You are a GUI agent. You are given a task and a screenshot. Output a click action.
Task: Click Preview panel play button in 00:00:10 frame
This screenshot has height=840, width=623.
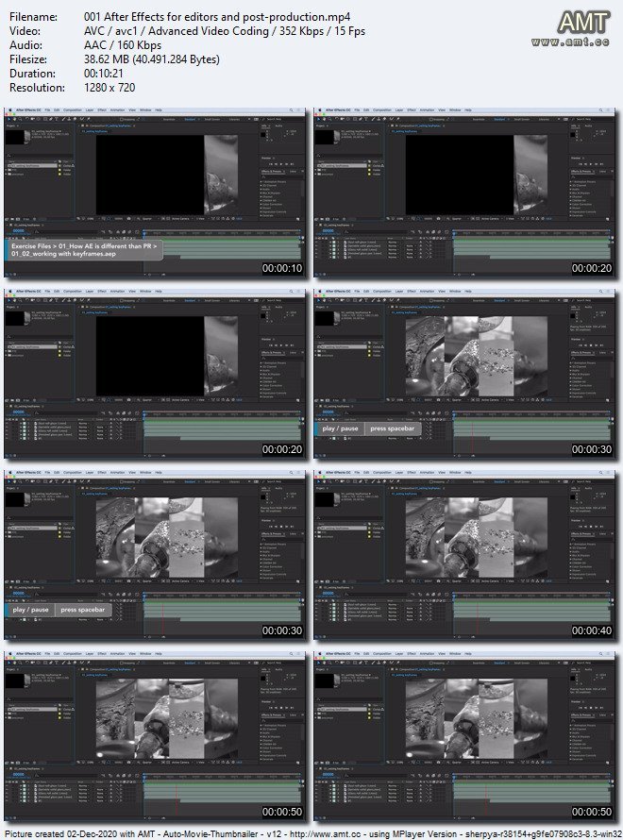click(x=280, y=164)
